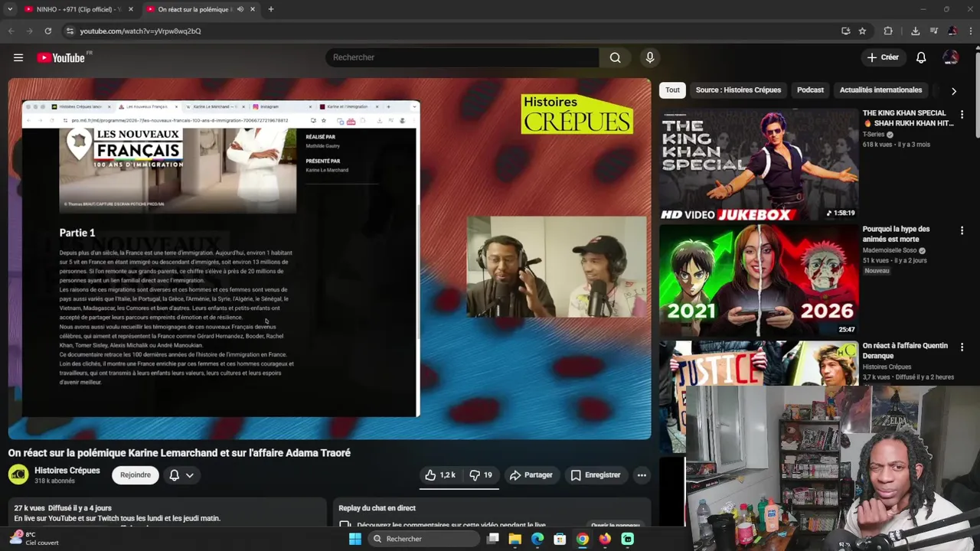Open the account avatar menu
The width and height of the screenshot is (980, 551).
[951, 57]
